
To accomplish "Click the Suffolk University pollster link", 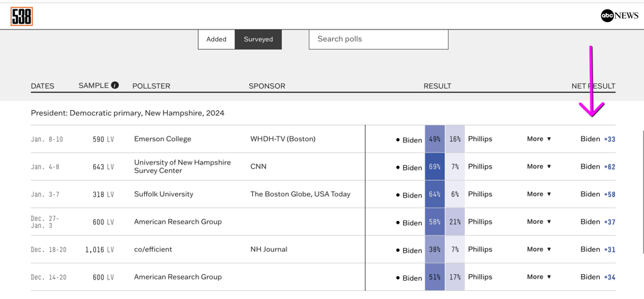I will pyautogui.click(x=164, y=194).
